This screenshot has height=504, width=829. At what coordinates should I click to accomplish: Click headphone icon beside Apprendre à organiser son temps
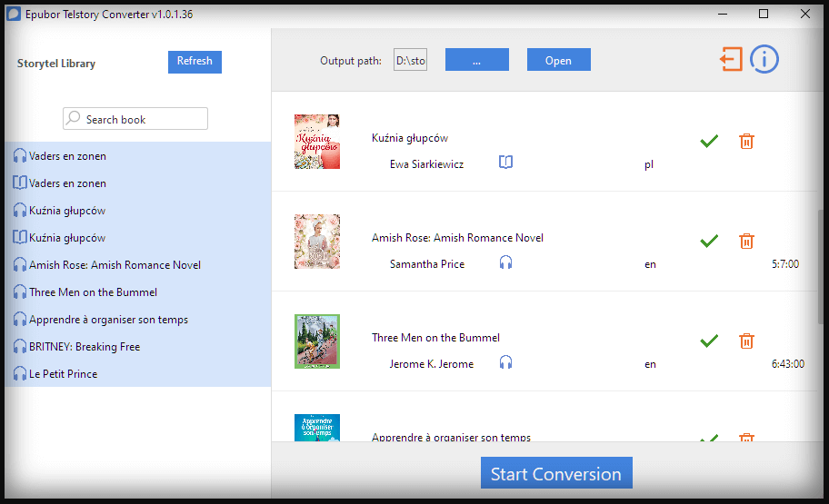tap(20, 320)
